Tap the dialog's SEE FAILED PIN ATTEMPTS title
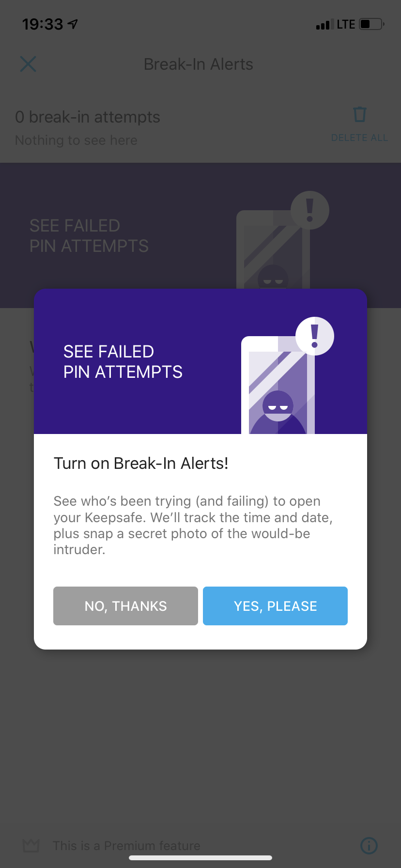The width and height of the screenshot is (401, 868). pyautogui.click(x=123, y=362)
